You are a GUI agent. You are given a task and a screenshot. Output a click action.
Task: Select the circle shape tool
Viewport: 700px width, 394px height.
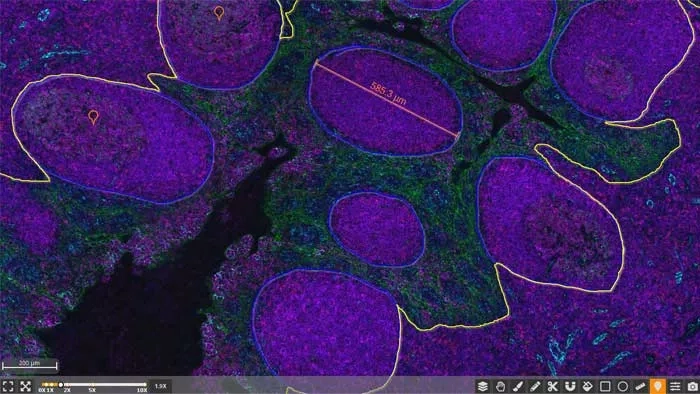(622, 386)
